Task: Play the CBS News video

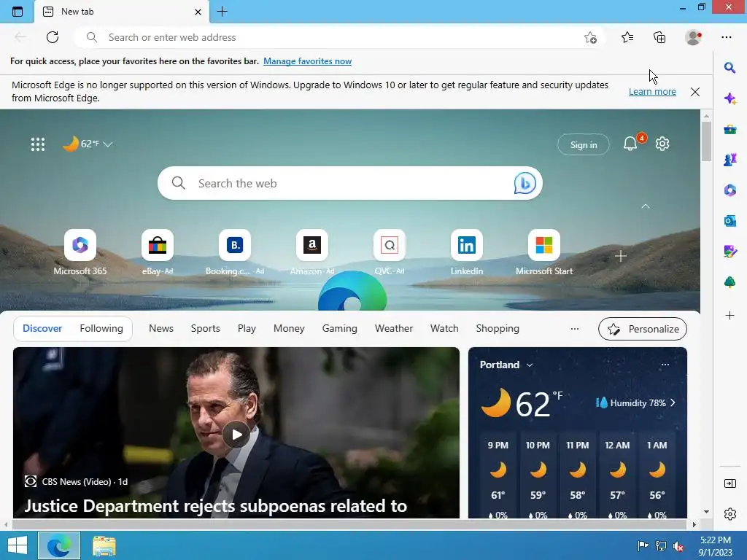Action: (x=236, y=435)
